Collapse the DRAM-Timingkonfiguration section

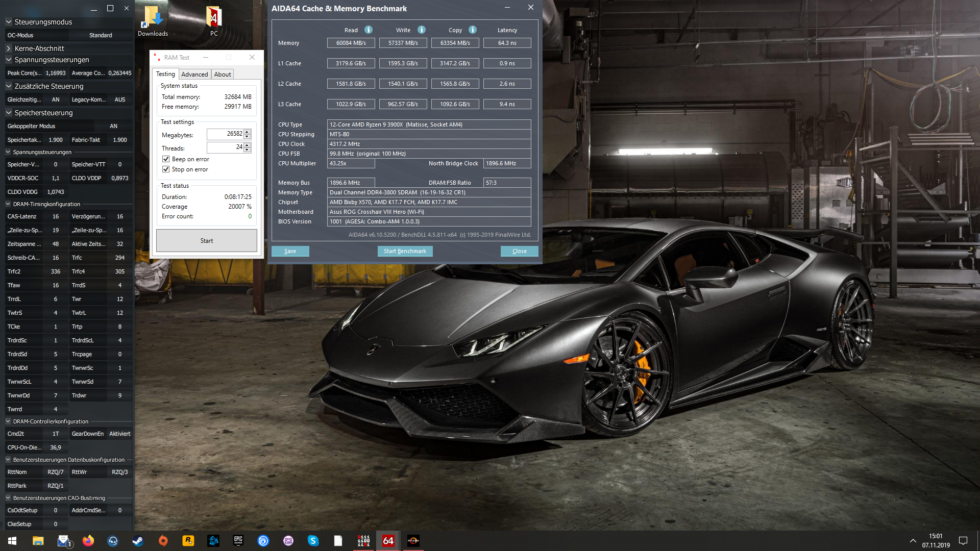point(8,204)
